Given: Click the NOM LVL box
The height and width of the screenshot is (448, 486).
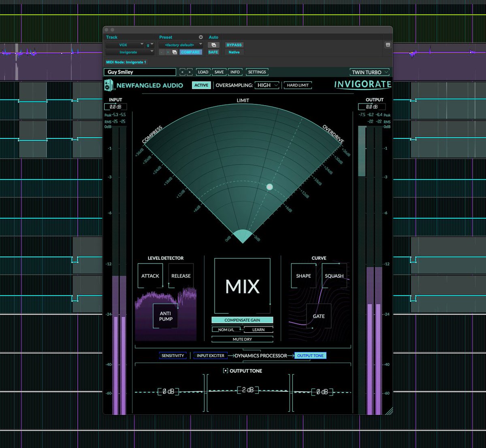Looking at the screenshot, I should click(x=226, y=330).
